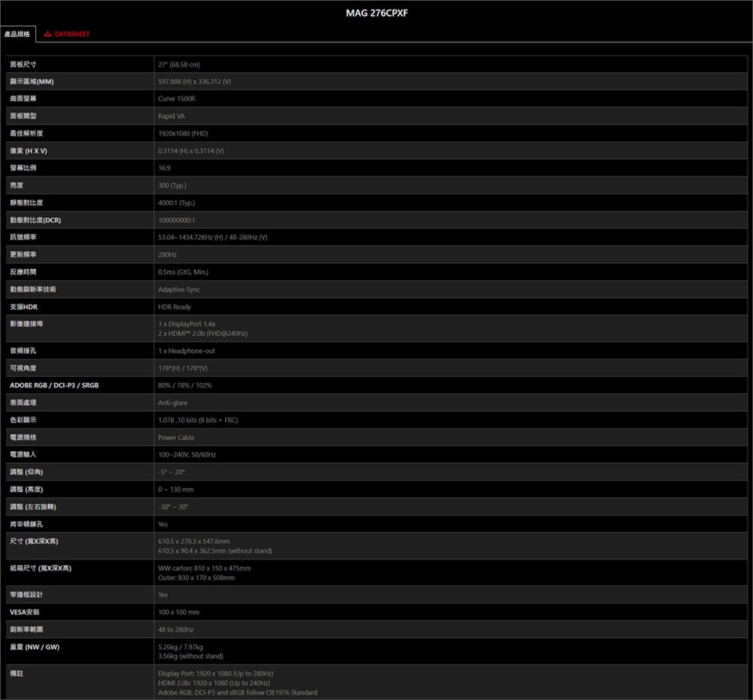Click the 0.5ms (GtG, Min.) response time
753x700 pixels.
tap(184, 272)
